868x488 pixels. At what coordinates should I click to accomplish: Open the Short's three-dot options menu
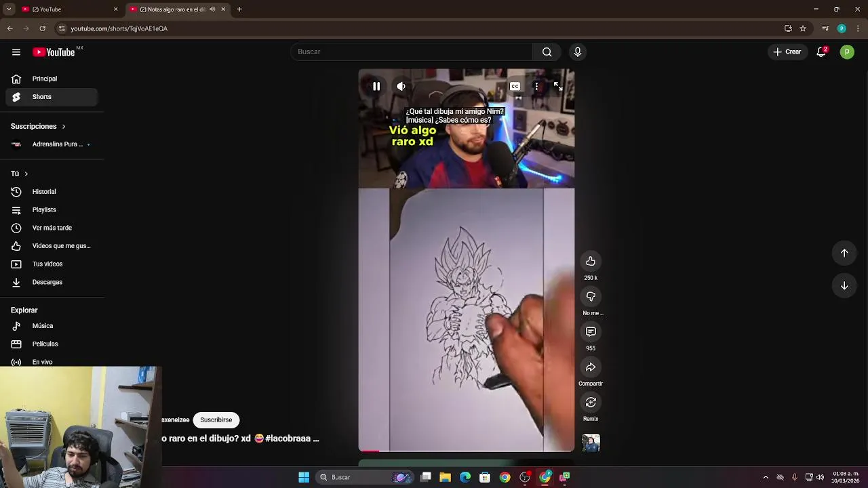point(536,86)
